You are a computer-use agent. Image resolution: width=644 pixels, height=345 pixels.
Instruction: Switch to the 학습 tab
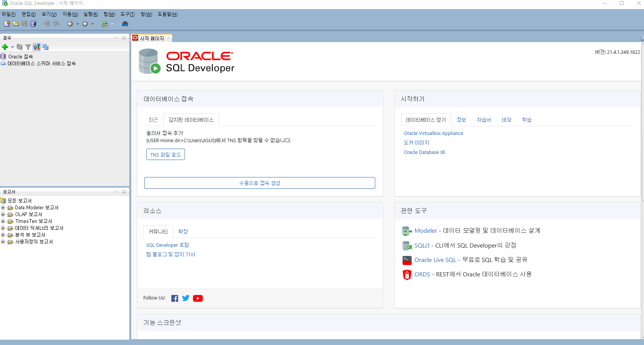527,120
